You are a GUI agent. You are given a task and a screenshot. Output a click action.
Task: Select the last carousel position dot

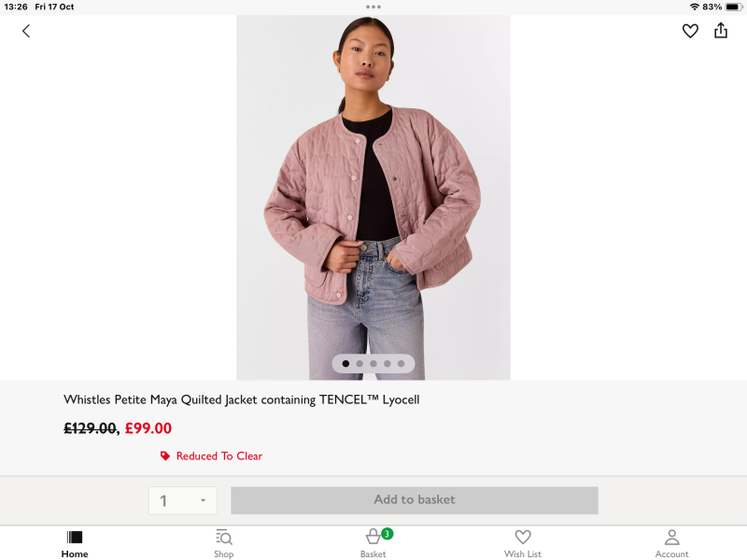tap(402, 363)
